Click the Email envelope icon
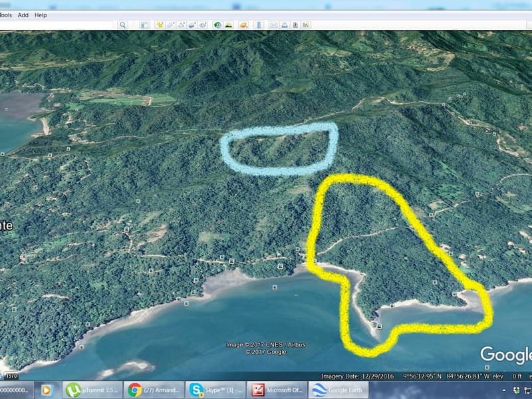Screen dimensions: 532x399 click(273, 25)
